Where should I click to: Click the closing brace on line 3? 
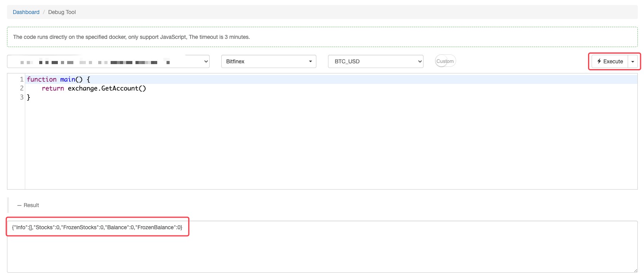[28, 97]
